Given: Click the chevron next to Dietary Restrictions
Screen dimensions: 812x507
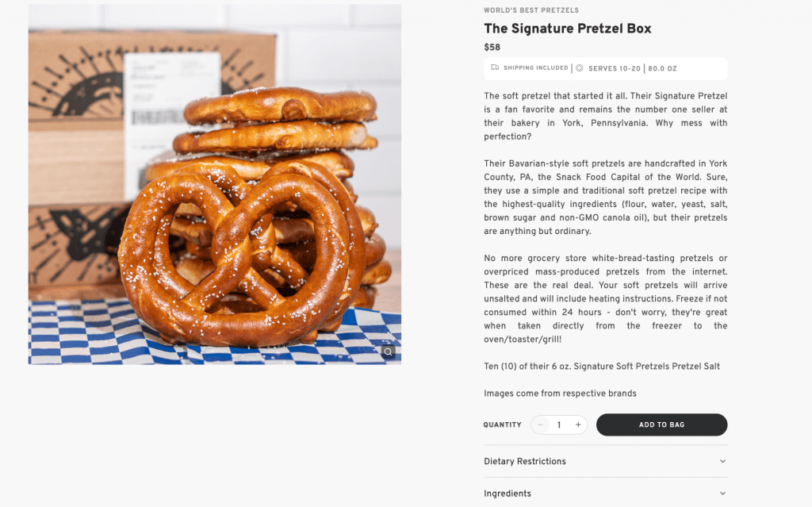Looking at the screenshot, I should pos(722,461).
